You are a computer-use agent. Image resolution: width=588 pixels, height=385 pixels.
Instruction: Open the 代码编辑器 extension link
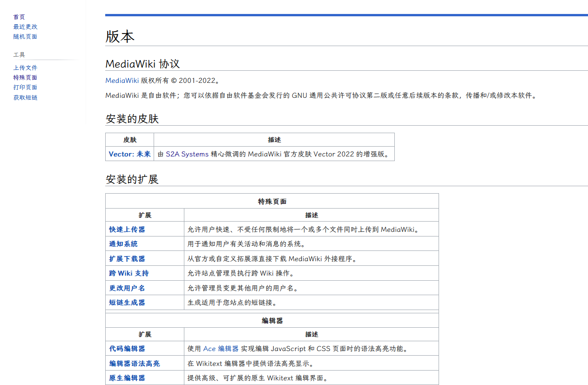[127, 348]
